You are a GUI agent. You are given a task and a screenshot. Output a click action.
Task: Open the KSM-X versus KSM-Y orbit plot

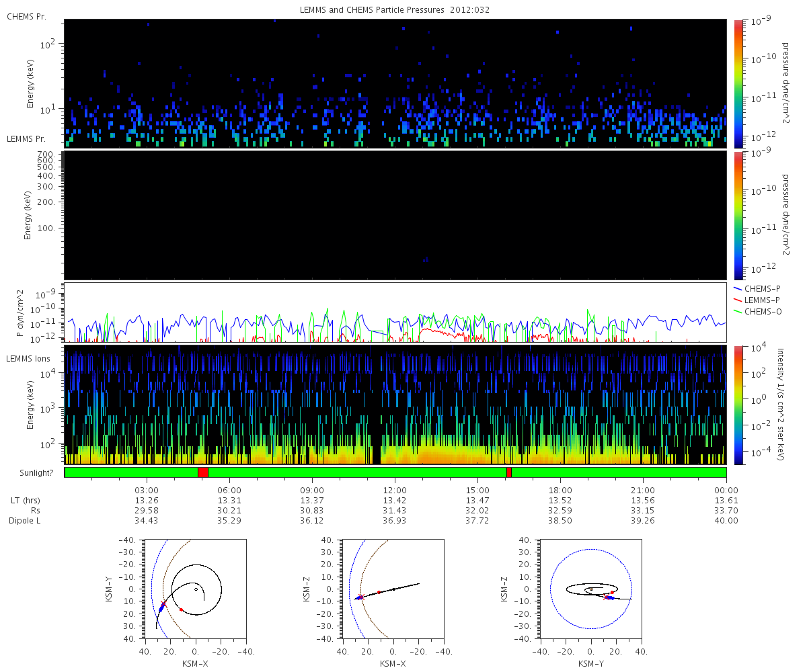195,588
